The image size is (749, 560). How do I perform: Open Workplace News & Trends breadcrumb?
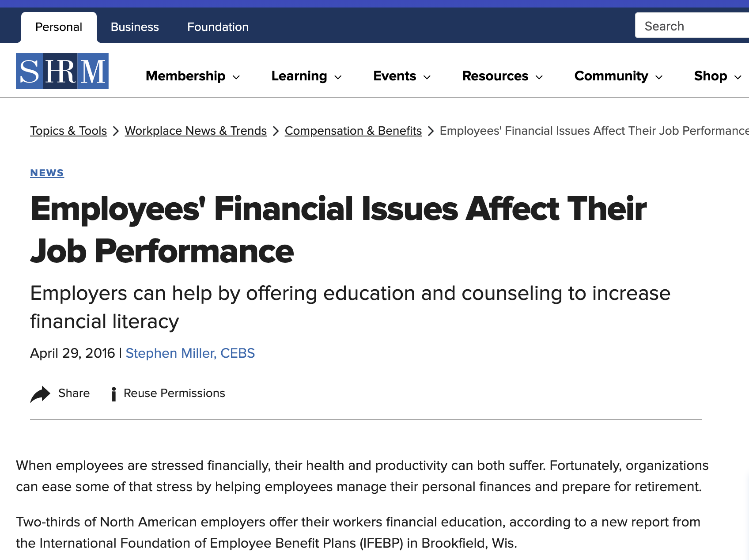click(x=196, y=131)
